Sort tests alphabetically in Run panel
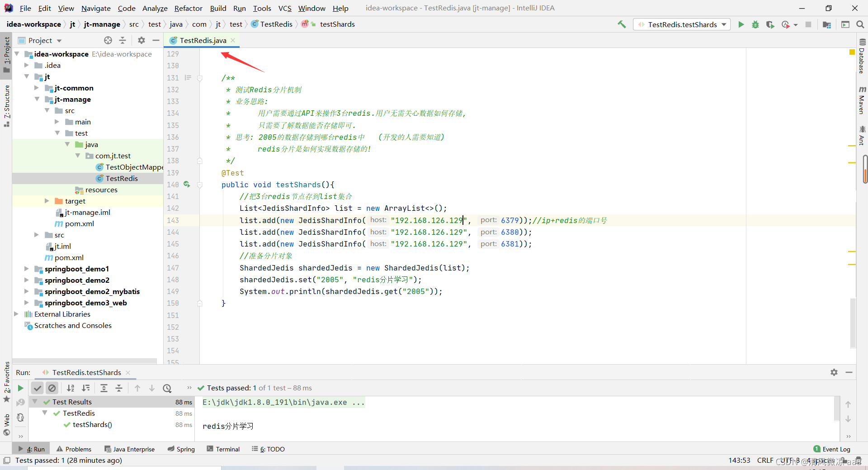 coord(71,388)
